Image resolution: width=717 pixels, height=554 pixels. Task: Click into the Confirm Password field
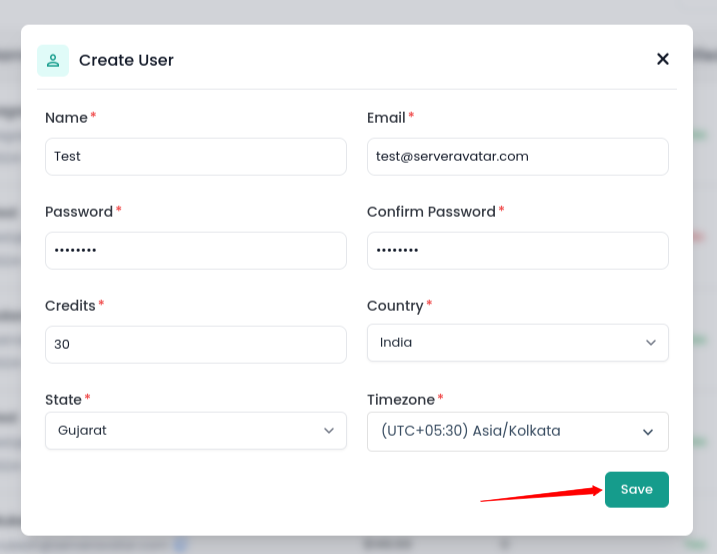(517, 251)
